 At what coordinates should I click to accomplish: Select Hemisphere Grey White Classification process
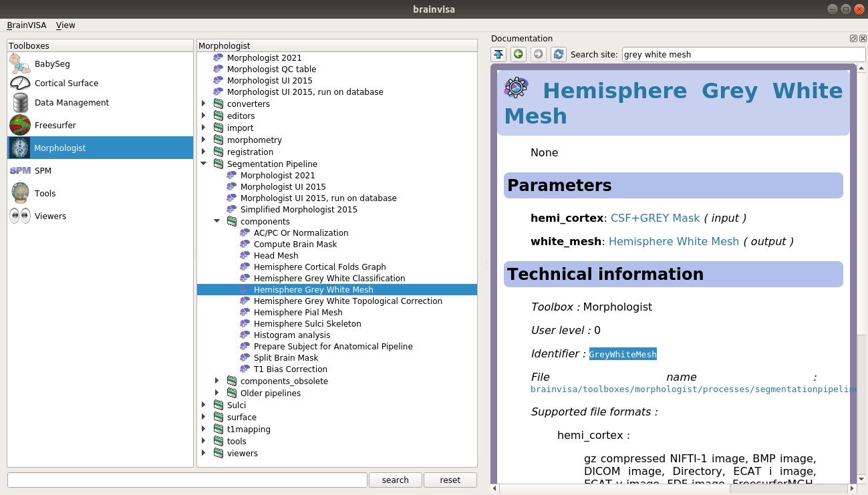(x=329, y=279)
